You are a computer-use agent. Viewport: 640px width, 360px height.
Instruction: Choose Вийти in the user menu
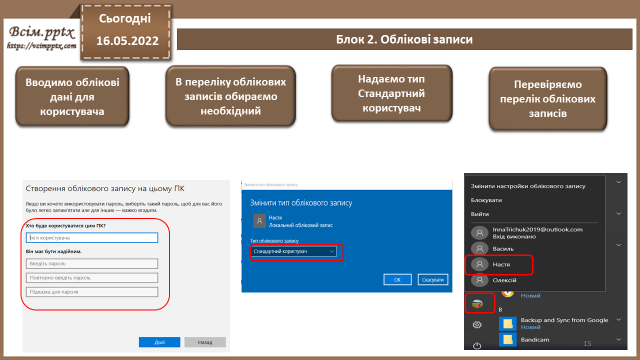coord(480,214)
